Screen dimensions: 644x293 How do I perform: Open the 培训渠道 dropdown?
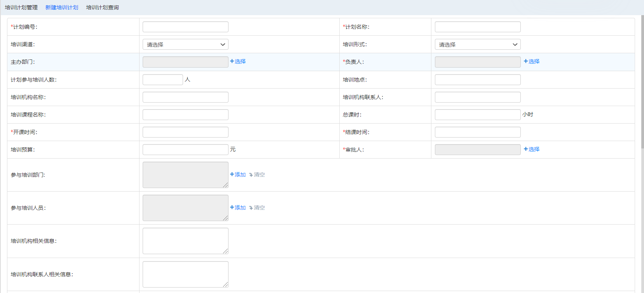tap(185, 45)
